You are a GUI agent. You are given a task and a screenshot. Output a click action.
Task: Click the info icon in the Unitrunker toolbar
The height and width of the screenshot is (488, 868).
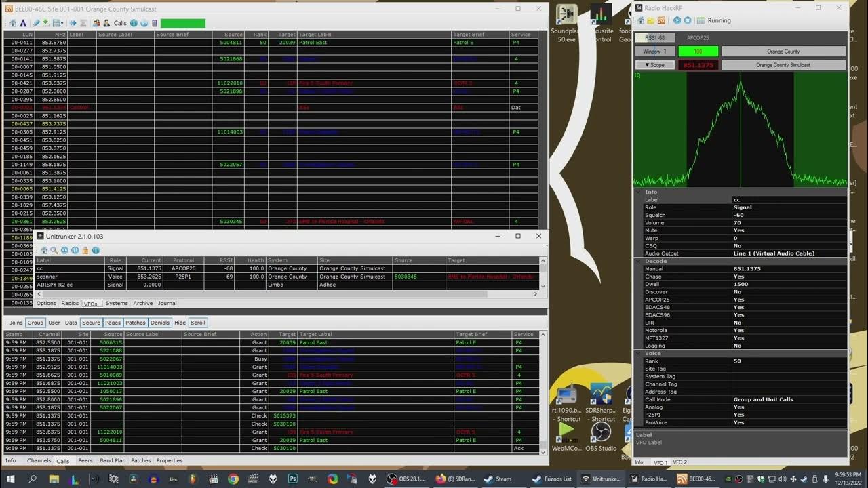(x=96, y=250)
